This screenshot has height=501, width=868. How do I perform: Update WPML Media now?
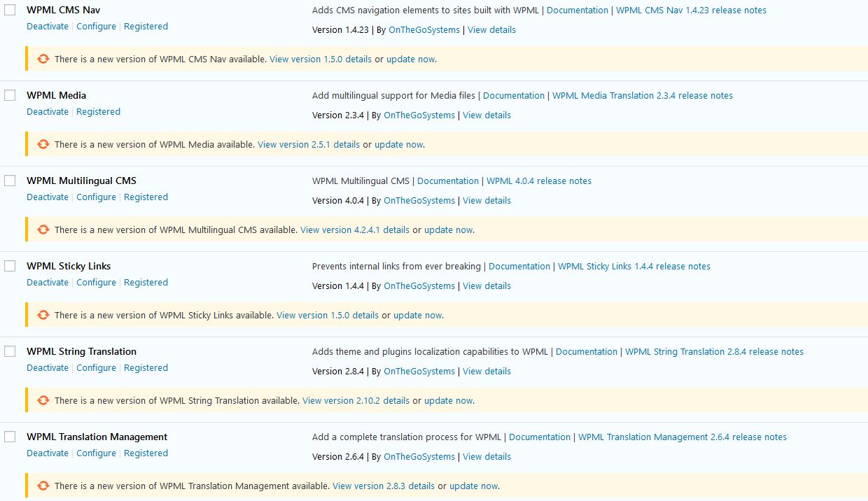[x=398, y=145]
